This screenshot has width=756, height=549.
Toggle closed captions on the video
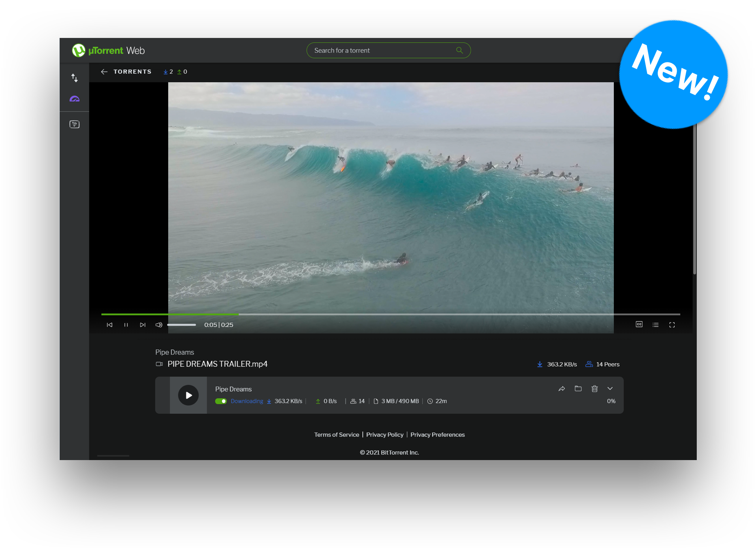point(639,324)
